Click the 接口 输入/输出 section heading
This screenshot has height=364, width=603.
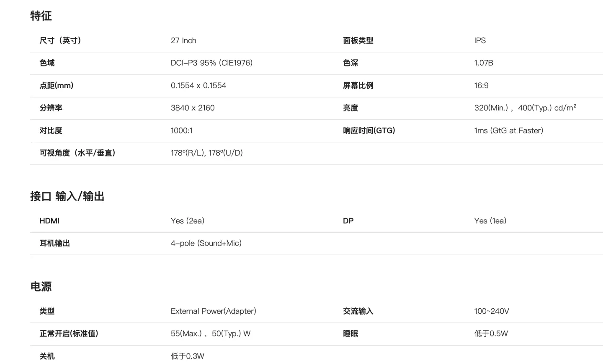tap(67, 196)
